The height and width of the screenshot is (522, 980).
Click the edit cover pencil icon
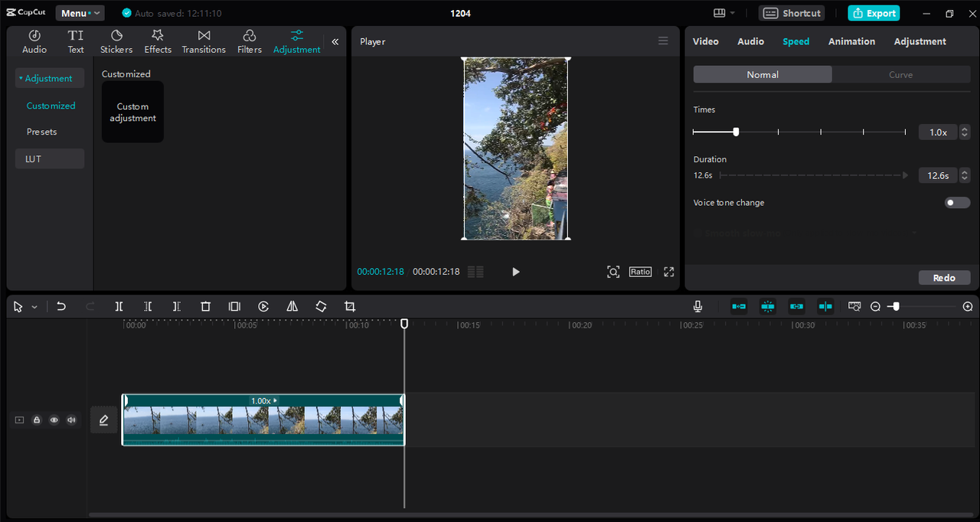tap(104, 419)
